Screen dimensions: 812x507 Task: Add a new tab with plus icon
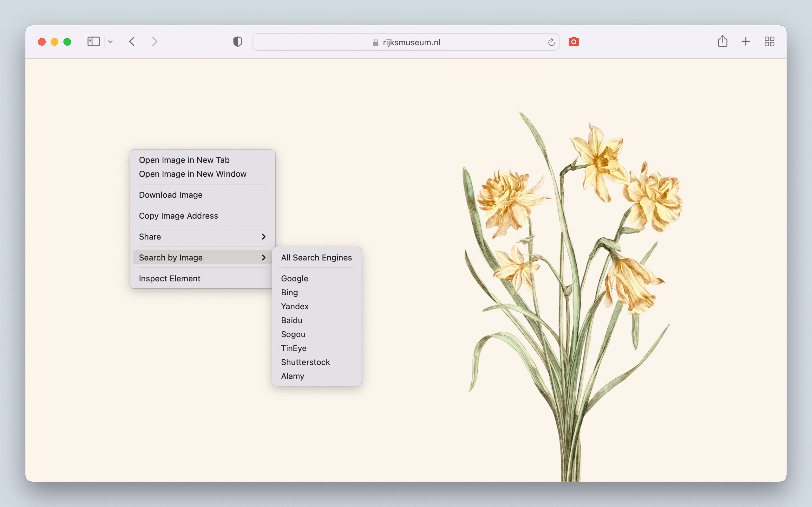(x=746, y=42)
